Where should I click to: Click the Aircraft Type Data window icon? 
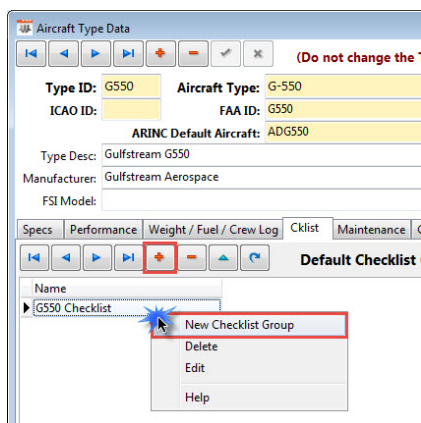(25, 28)
